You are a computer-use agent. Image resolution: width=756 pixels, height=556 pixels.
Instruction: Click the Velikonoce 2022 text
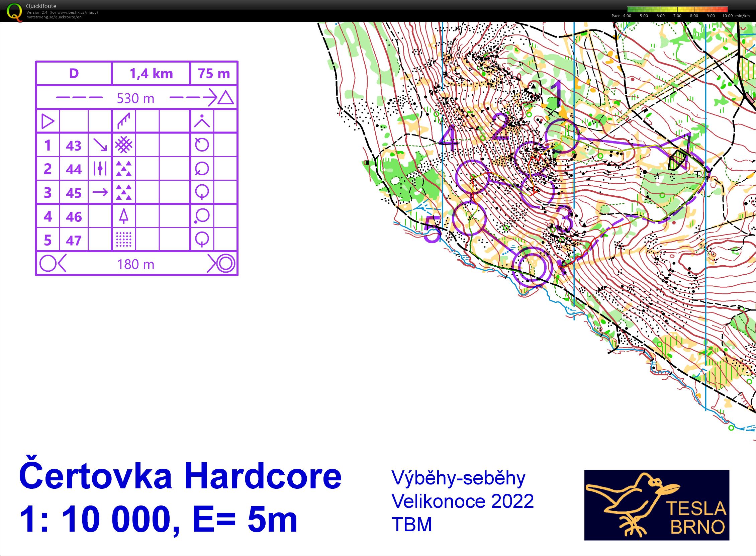point(463,501)
